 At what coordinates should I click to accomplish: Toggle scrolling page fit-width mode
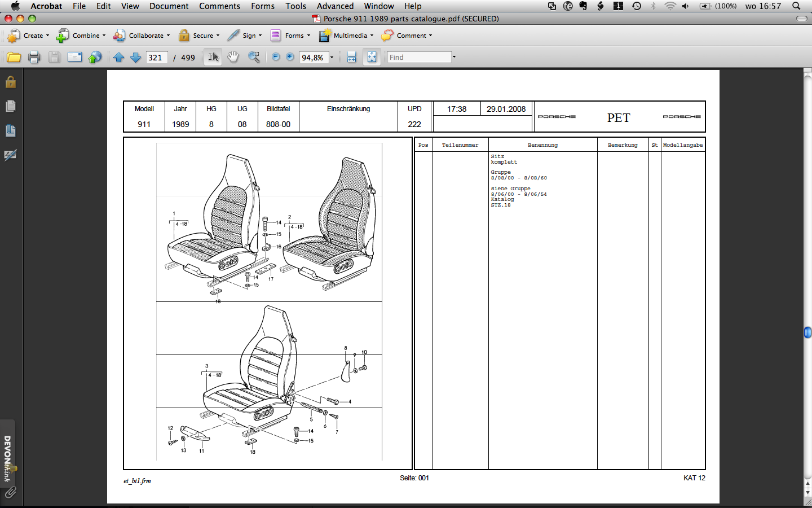[x=351, y=57]
